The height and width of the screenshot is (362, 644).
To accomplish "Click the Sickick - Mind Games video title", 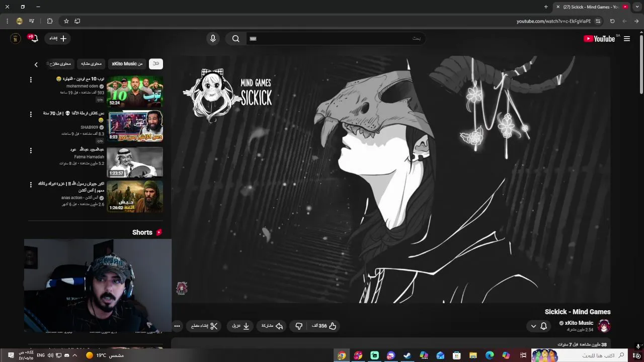I will click(578, 312).
